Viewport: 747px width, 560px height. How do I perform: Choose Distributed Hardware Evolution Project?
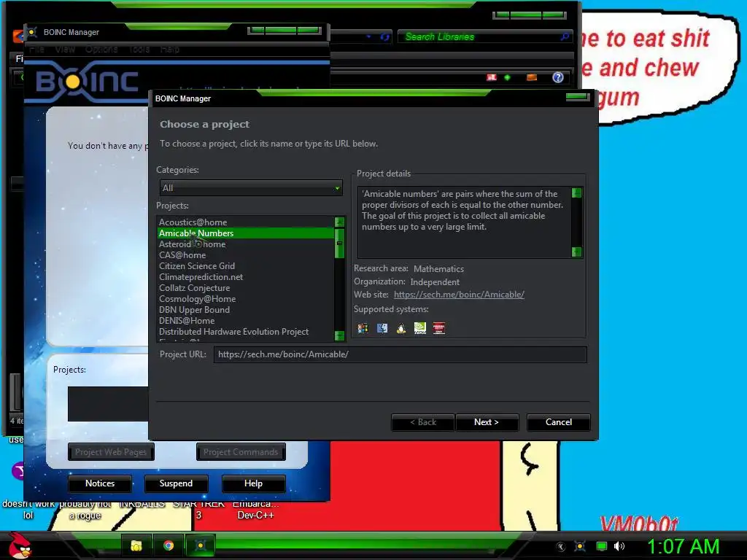(x=245, y=332)
